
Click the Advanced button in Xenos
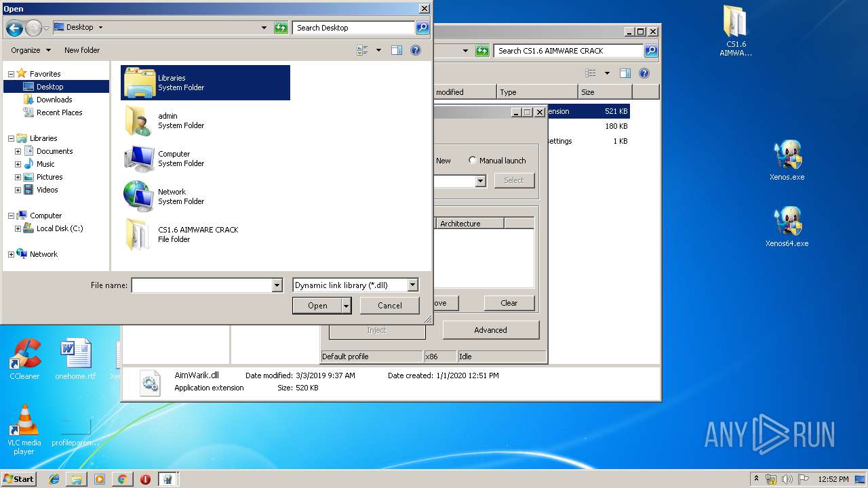490,330
